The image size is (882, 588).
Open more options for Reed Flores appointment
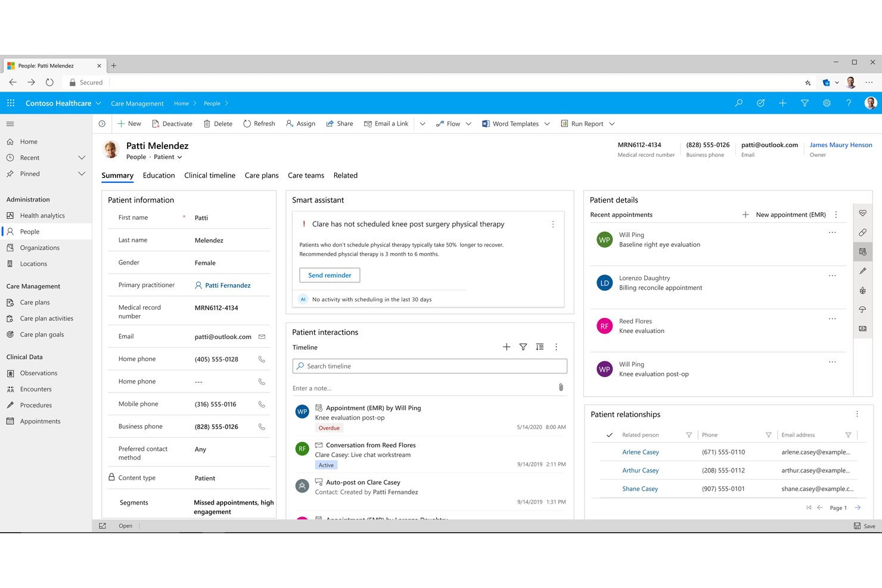coord(832,319)
